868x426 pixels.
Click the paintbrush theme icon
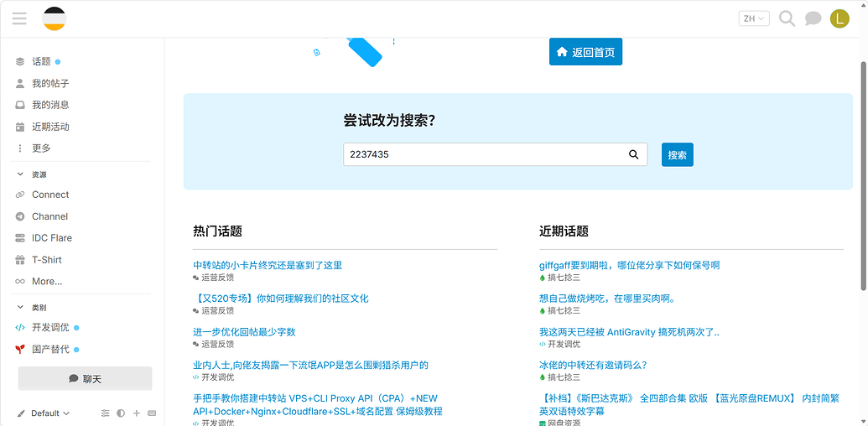click(21, 413)
